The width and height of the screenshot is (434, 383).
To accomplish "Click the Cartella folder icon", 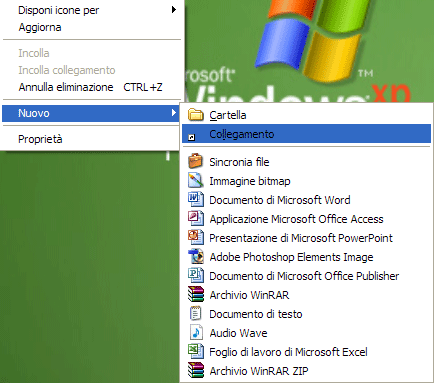I will point(196,115).
